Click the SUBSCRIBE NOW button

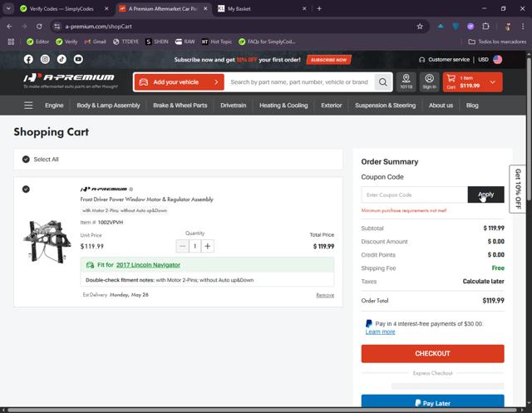click(329, 60)
